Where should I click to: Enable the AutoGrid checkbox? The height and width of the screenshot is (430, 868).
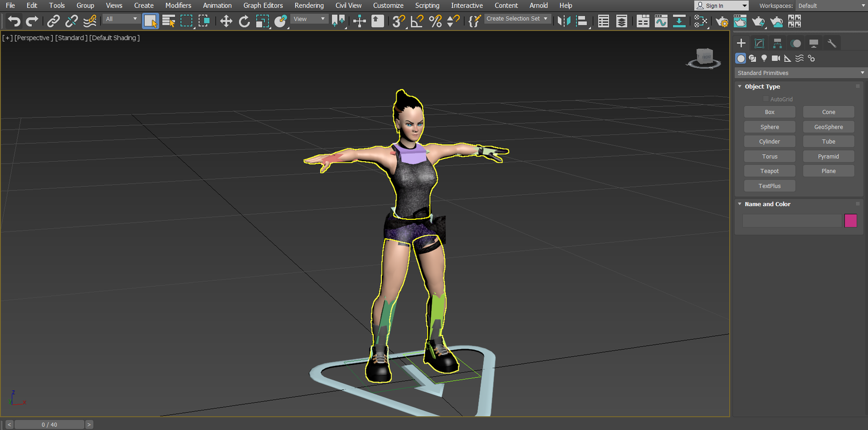(766, 99)
